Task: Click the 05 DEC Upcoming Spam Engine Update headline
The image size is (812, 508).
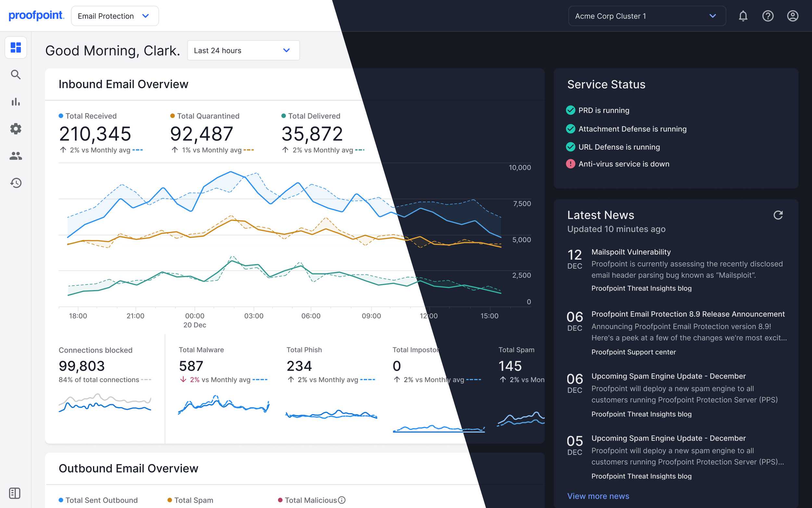Action: (x=668, y=438)
